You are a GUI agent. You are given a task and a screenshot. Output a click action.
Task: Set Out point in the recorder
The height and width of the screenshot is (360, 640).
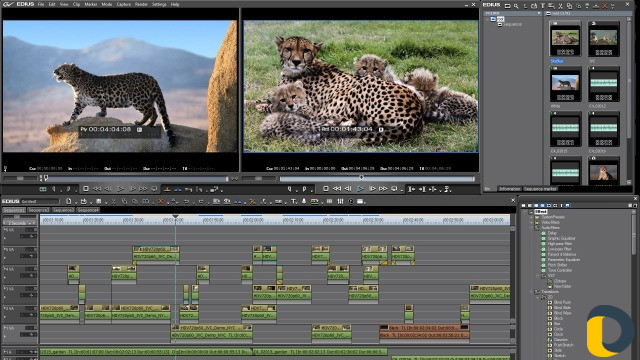pos(304,189)
